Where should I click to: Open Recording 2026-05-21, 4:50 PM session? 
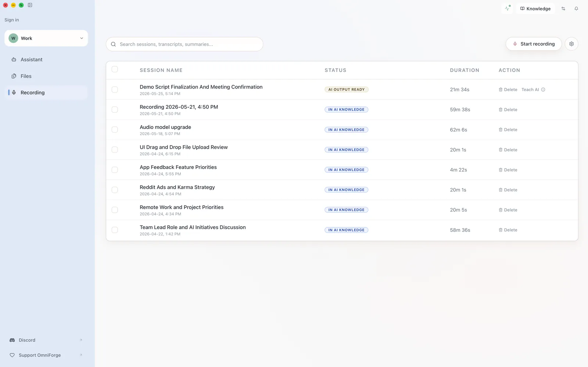(x=179, y=107)
